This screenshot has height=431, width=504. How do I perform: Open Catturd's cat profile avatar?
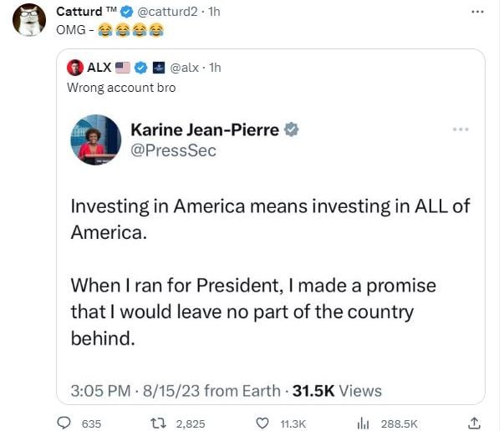pyautogui.click(x=29, y=19)
